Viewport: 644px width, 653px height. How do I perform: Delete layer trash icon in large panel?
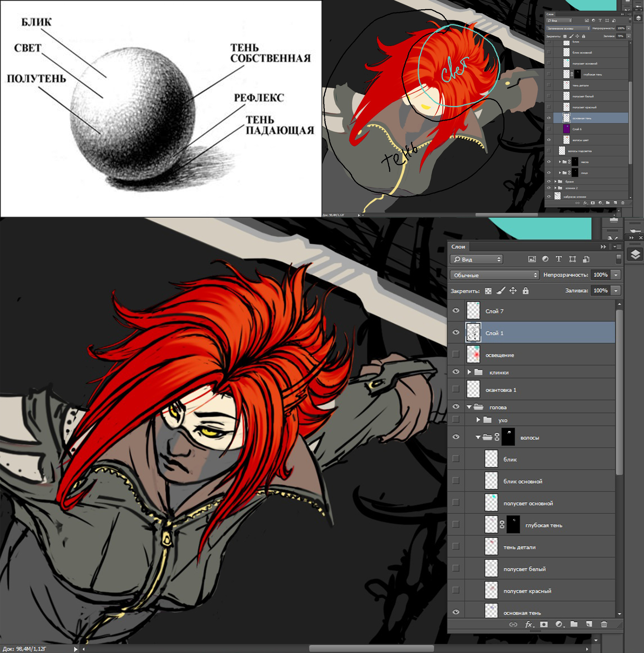pyautogui.click(x=604, y=624)
